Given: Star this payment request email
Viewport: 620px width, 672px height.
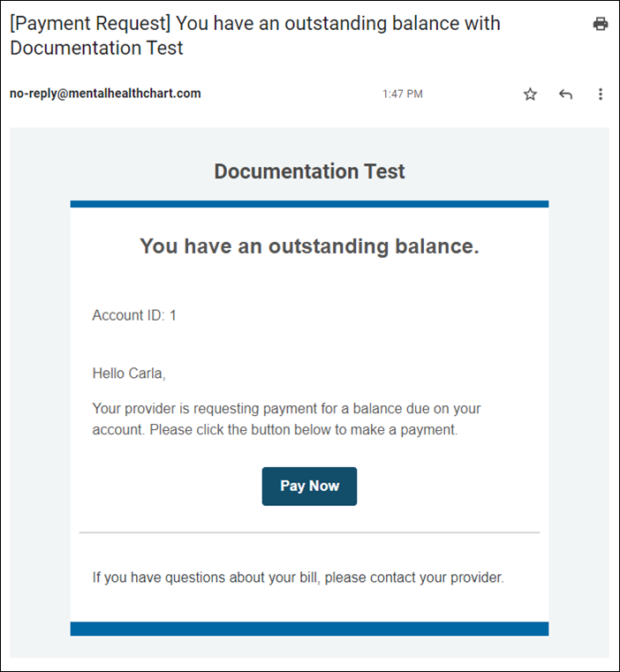Looking at the screenshot, I should (530, 94).
